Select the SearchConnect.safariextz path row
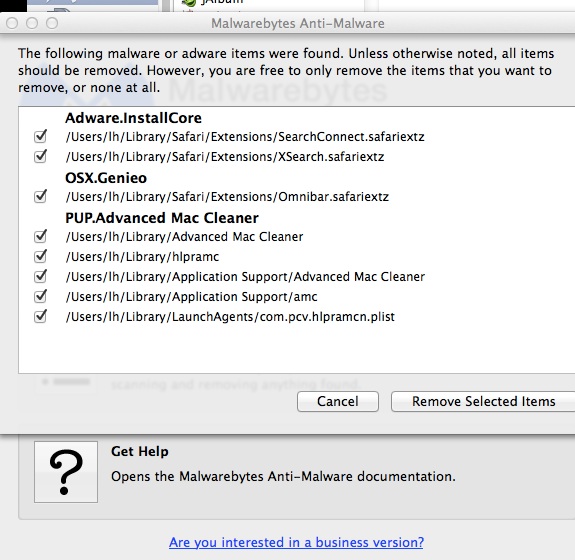 tap(245, 137)
